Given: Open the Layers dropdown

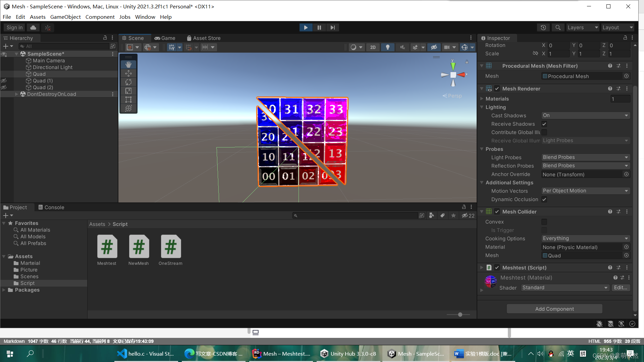Looking at the screenshot, I should (582, 27).
